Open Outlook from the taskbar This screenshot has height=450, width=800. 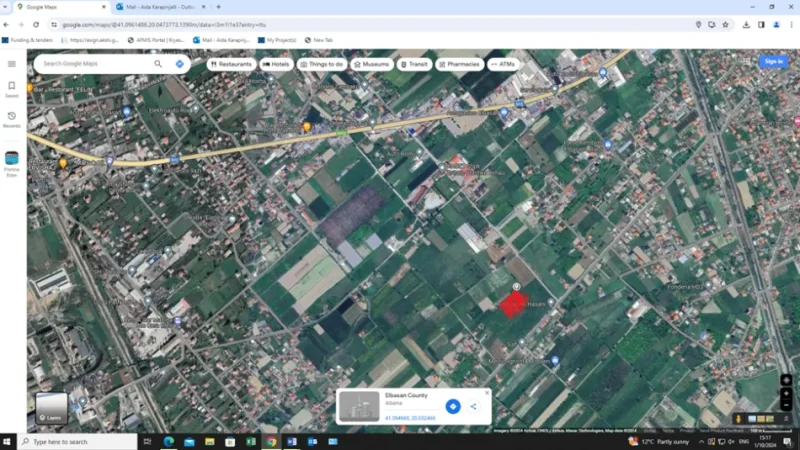point(312,442)
